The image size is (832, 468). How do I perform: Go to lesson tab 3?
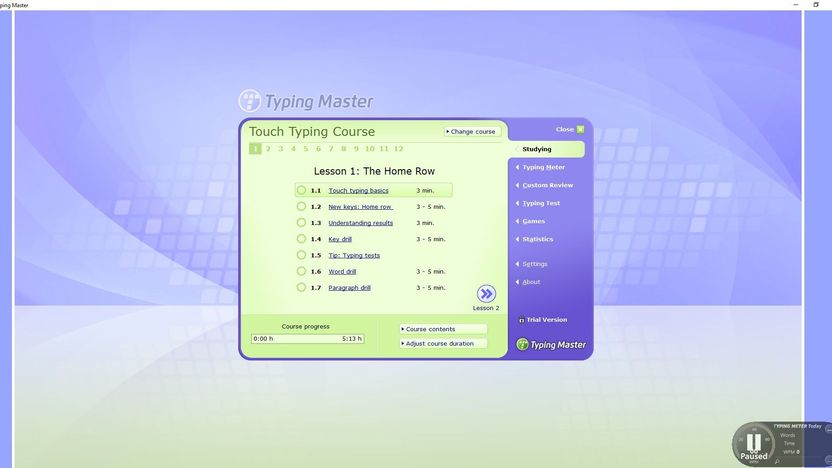click(281, 149)
